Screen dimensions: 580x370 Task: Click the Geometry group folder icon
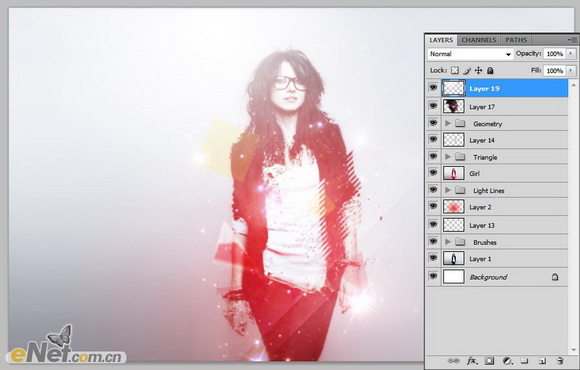click(x=460, y=123)
